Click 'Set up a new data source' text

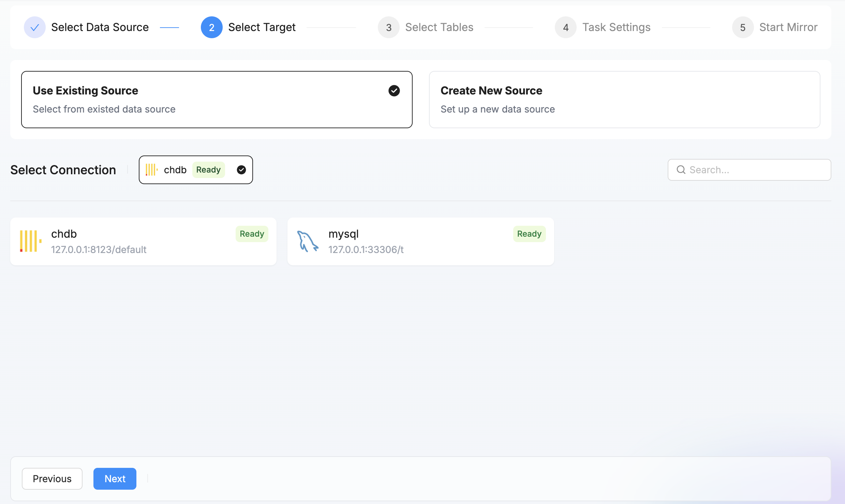pos(498,109)
